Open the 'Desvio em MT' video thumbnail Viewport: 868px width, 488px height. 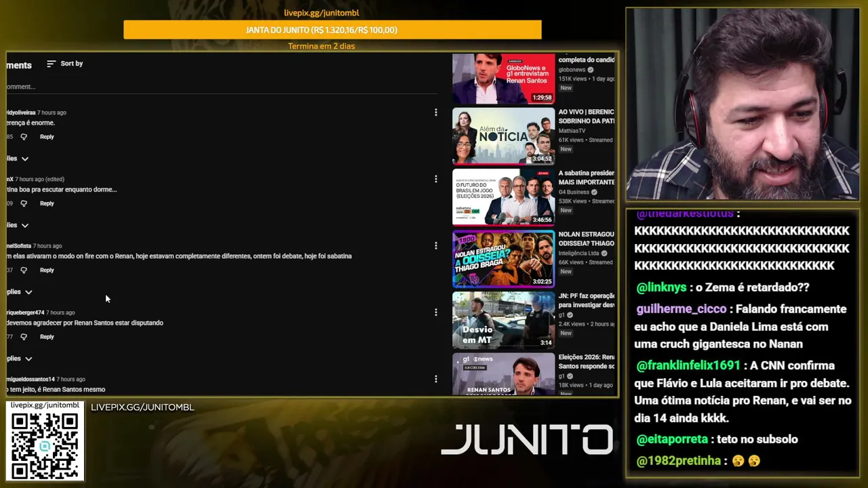pyautogui.click(x=503, y=320)
